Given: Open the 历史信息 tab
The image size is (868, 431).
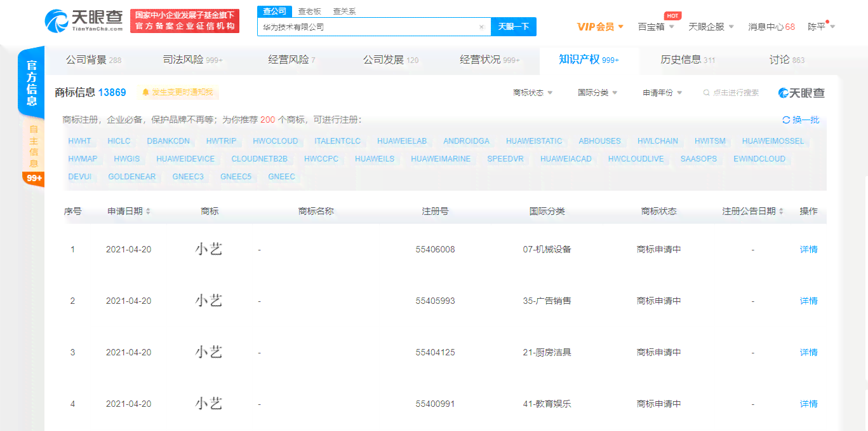Looking at the screenshot, I should coord(688,60).
